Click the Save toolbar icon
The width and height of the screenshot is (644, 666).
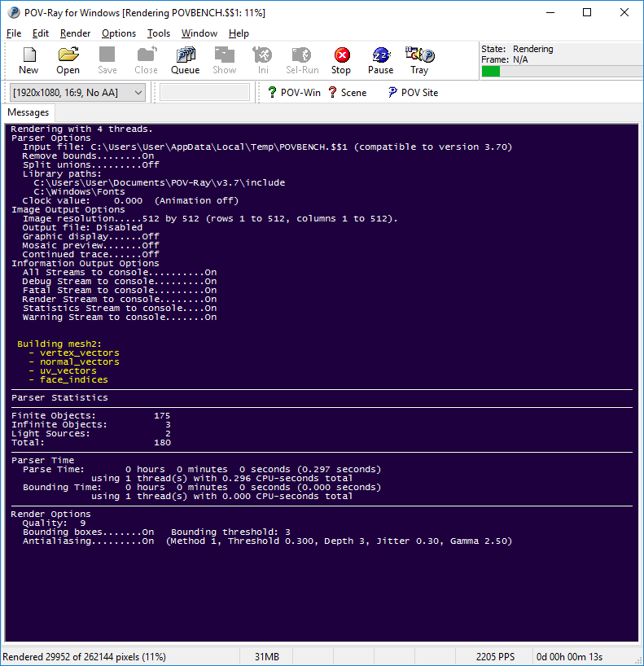(x=107, y=61)
